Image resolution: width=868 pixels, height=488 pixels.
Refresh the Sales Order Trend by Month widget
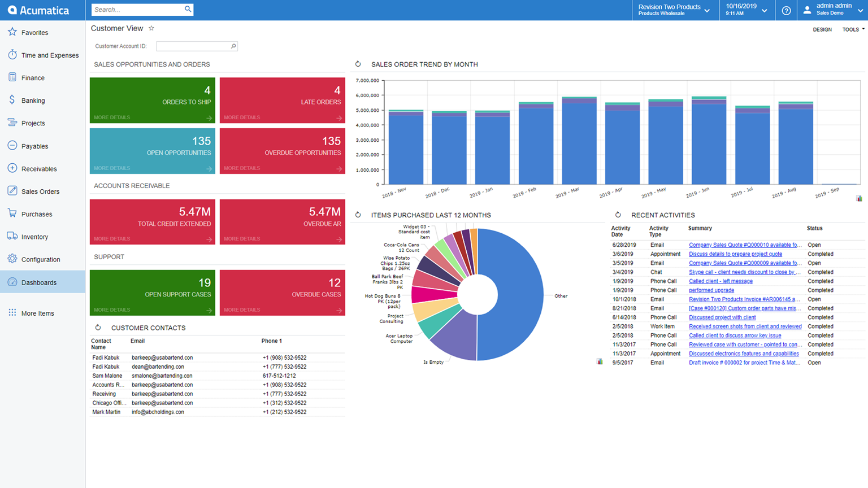[358, 64]
